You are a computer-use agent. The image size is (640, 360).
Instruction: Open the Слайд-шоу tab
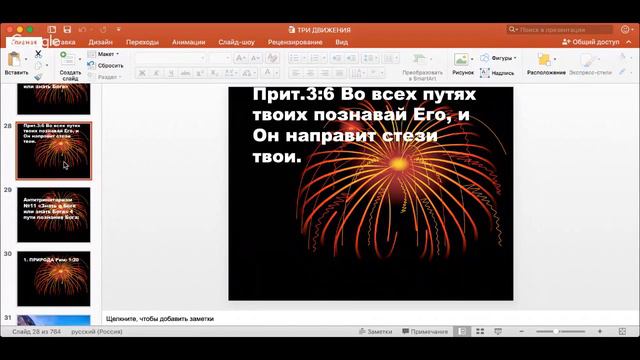[x=236, y=42]
